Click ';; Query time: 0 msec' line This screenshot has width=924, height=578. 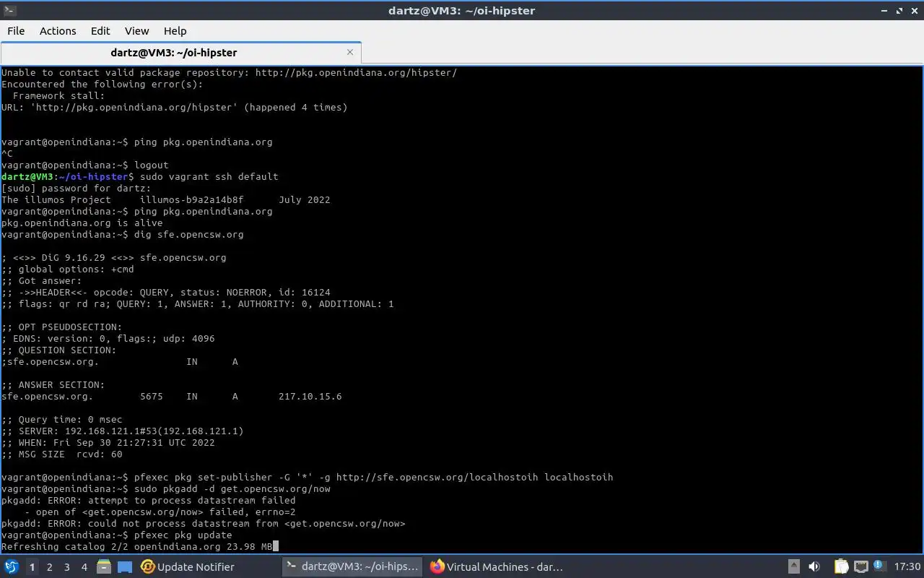[x=62, y=419]
